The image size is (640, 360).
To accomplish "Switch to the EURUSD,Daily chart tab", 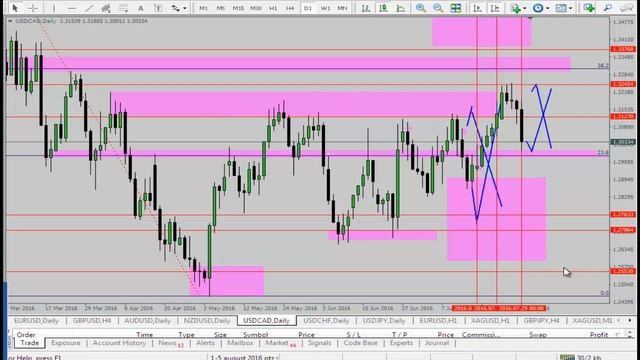I will (x=36, y=321).
